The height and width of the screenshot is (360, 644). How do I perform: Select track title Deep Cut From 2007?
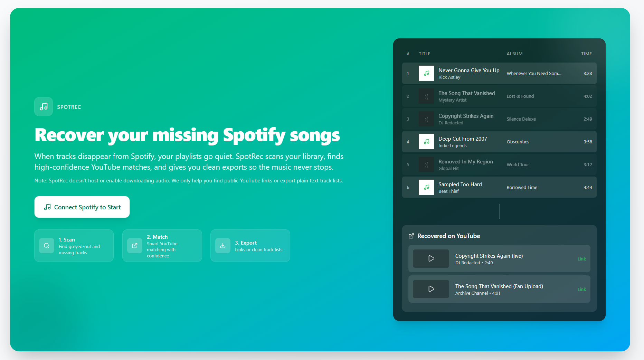[463, 139]
